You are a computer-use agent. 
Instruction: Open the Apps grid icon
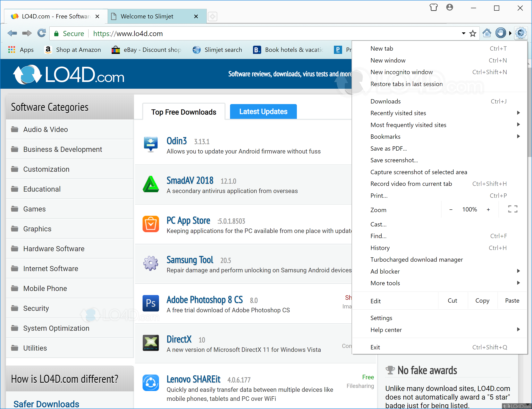point(11,50)
